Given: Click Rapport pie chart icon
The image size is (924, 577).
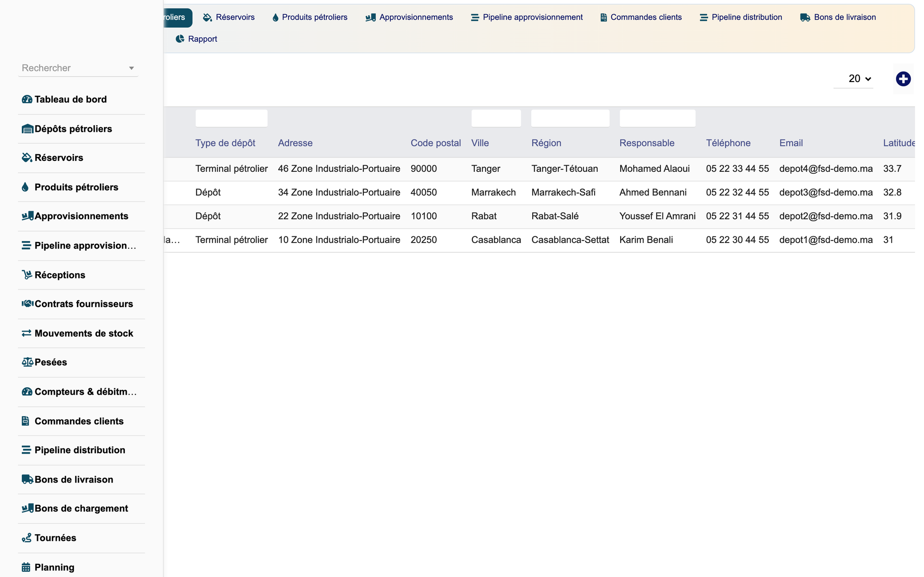Looking at the screenshot, I should (x=180, y=39).
